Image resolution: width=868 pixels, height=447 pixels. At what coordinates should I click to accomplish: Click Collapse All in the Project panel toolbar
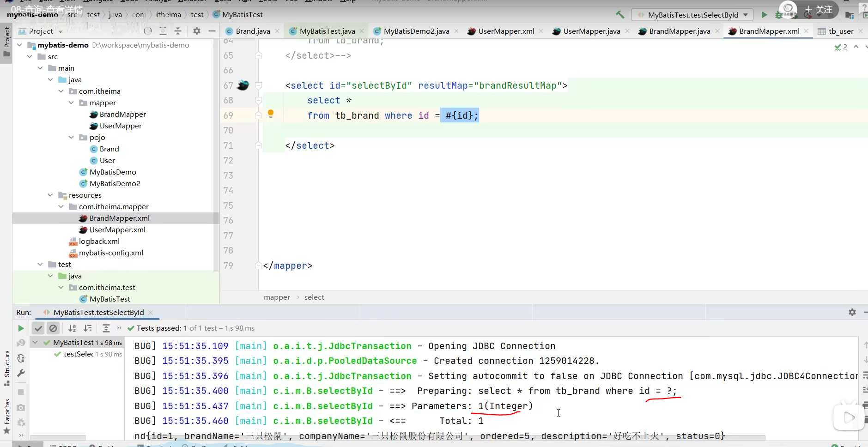click(178, 31)
